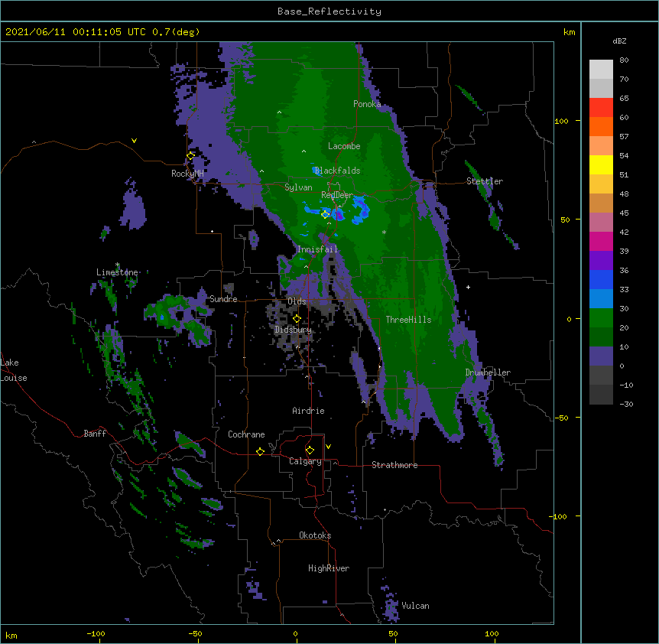The width and height of the screenshot is (659, 644).
Task: Select the yellow V marker northwest of RockyMH
Action: 134,141
